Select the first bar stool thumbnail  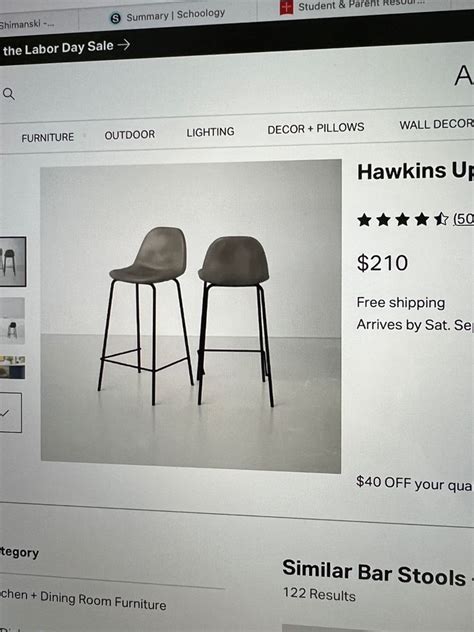(x=12, y=262)
